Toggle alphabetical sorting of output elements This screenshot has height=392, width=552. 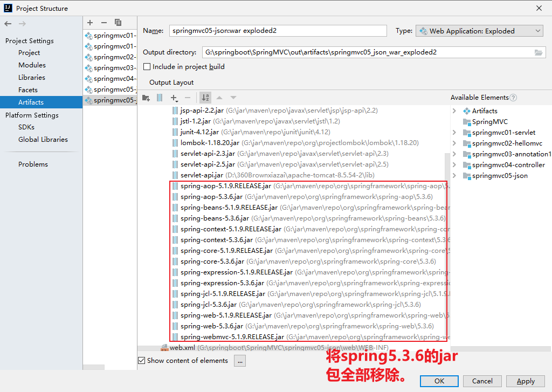click(x=205, y=98)
